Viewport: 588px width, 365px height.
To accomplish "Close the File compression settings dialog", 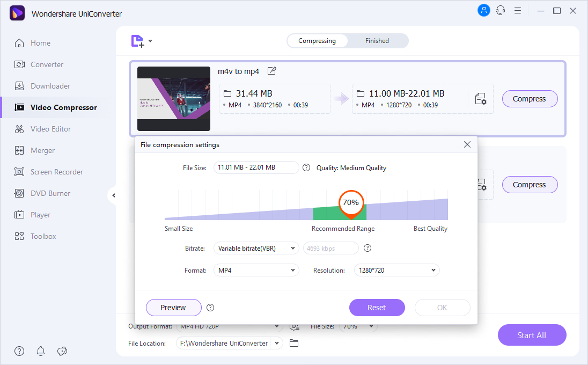I will pos(467,144).
